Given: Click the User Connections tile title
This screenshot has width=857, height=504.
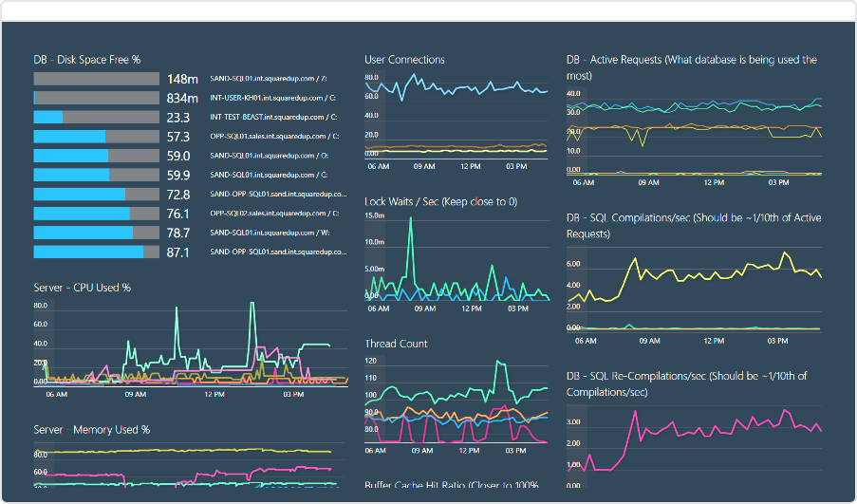Looking at the screenshot, I should tap(404, 60).
